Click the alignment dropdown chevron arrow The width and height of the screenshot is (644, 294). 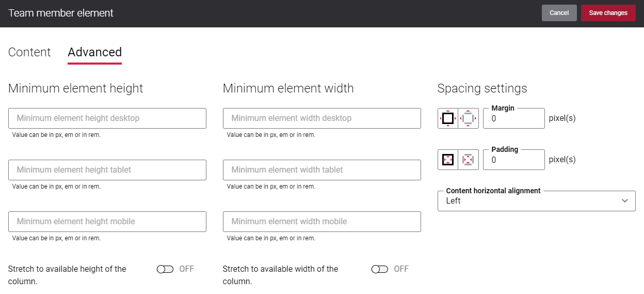625,201
